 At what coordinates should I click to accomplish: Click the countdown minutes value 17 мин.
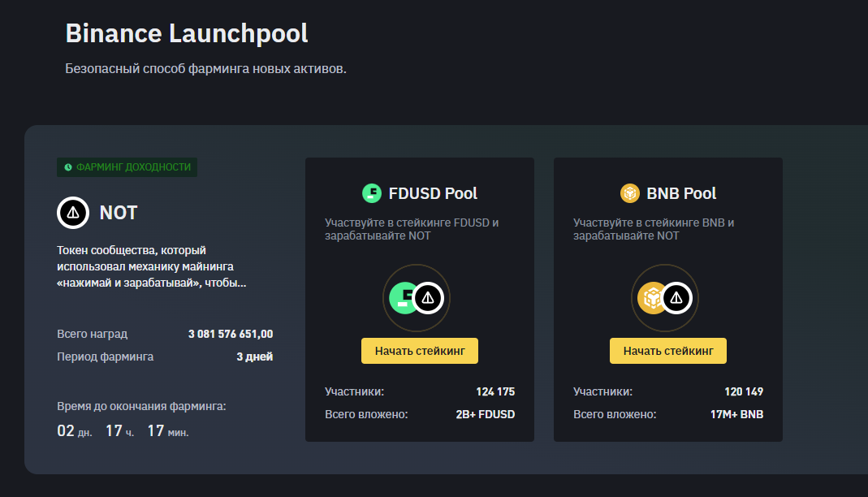168,430
